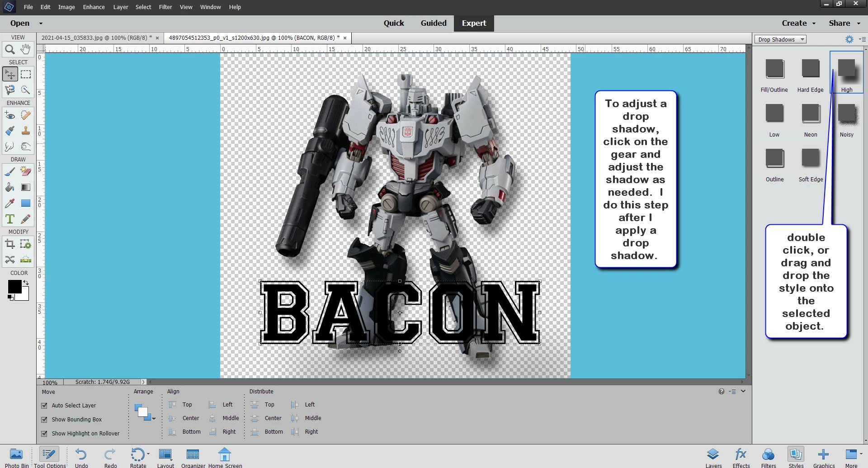Select the Color Picker eyedropper tool
The image size is (868, 468).
pyautogui.click(x=10, y=203)
